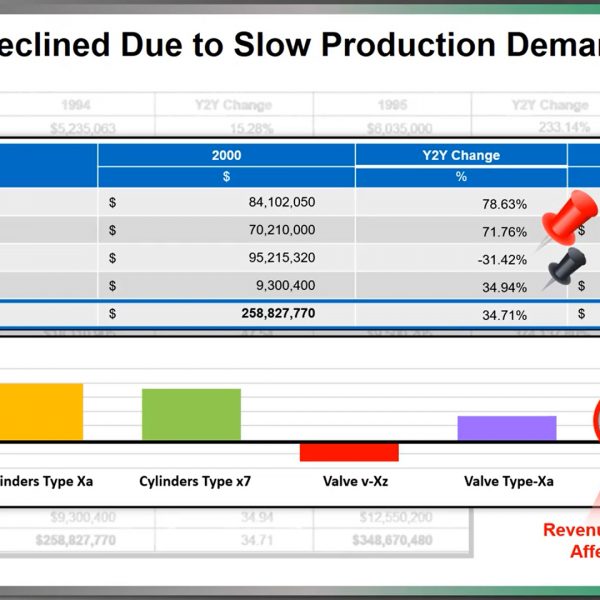Click the dollar sign before 95,215,320
Screen dimensions: 600x600
pos(112,258)
